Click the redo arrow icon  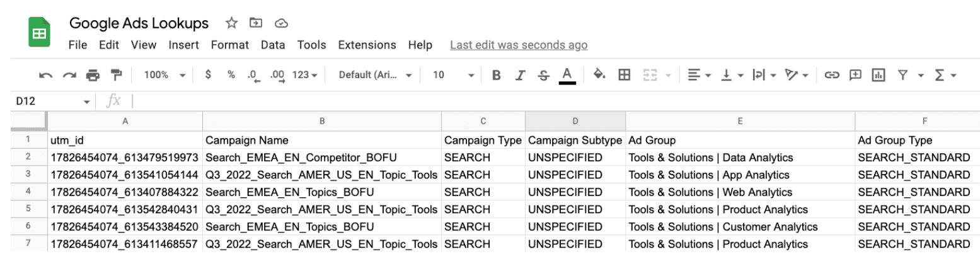pyautogui.click(x=69, y=75)
